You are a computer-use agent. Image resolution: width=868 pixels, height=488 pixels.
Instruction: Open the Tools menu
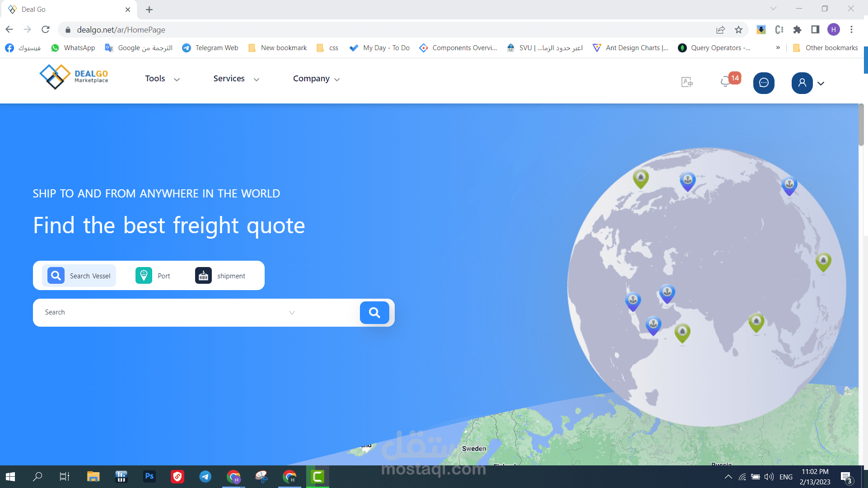tap(163, 79)
